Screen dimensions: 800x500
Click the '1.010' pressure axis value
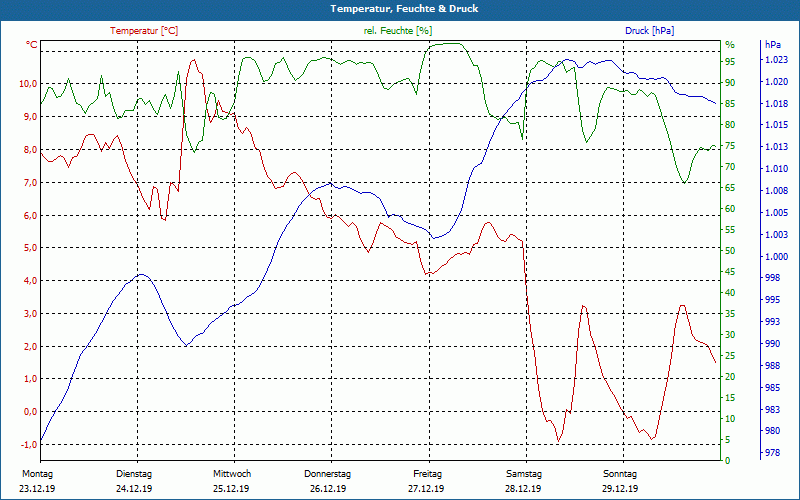[x=776, y=169]
